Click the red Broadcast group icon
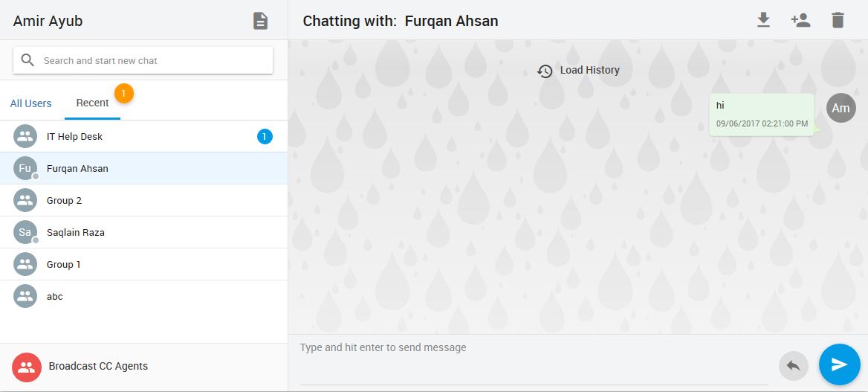868x392 pixels. (x=26, y=367)
